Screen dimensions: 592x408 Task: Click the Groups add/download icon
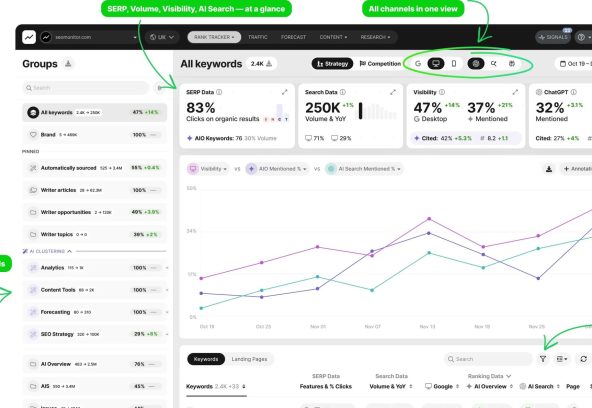pyautogui.click(x=68, y=63)
